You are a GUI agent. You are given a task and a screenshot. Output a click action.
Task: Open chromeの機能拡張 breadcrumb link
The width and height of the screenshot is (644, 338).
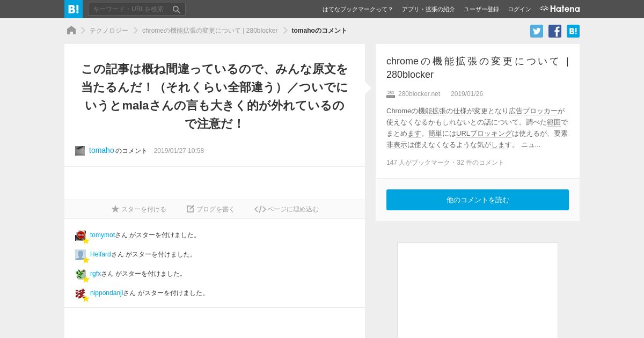click(x=210, y=31)
